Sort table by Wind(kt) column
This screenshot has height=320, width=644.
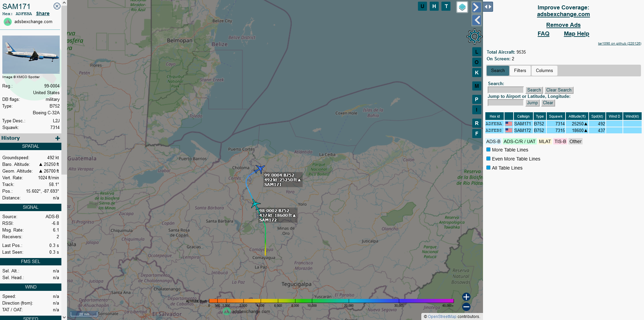click(632, 116)
